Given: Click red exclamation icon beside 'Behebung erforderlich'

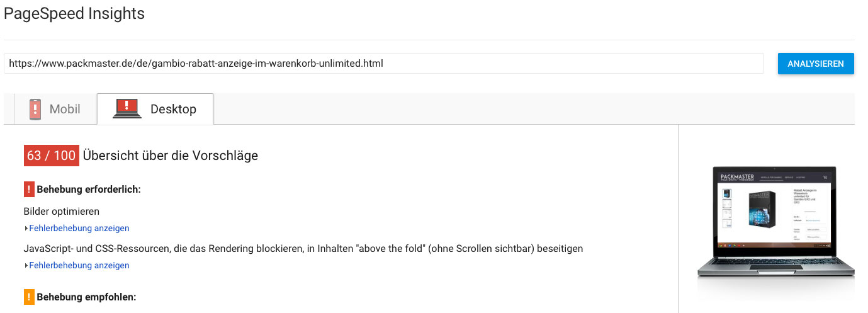Looking at the screenshot, I should (x=29, y=189).
